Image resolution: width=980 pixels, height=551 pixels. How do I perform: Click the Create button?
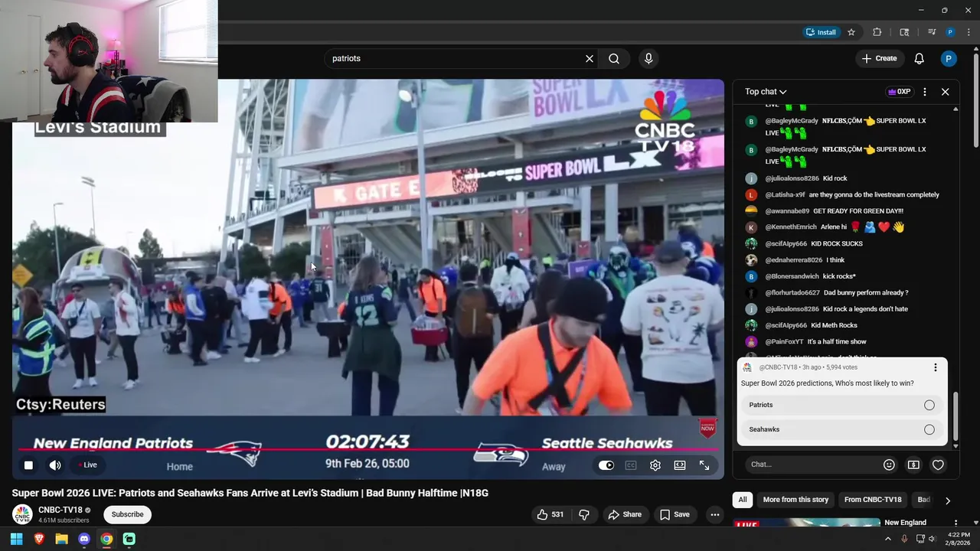pyautogui.click(x=879, y=58)
